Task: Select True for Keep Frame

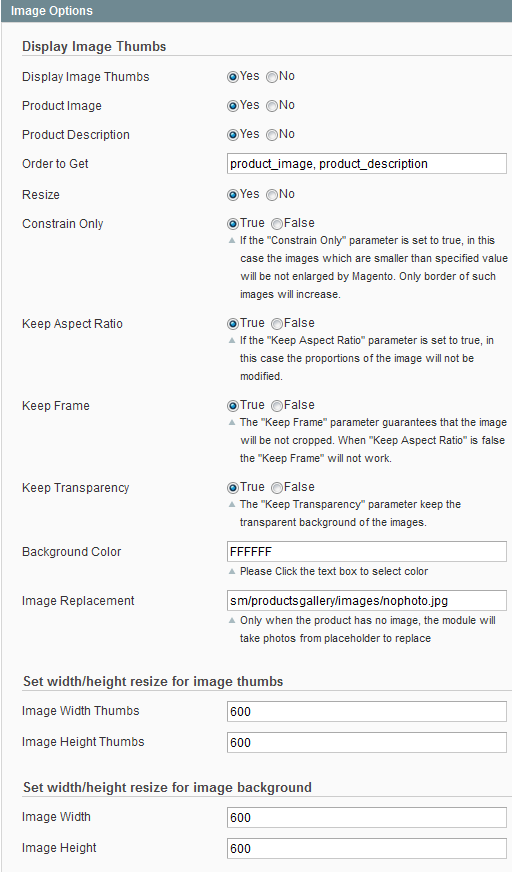Action: point(233,405)
